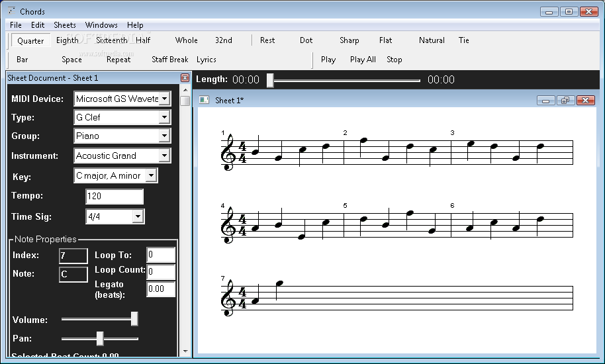Toggle the Dot toolbar button
The width and height of the screenshot is (605, 364).
pyautogui.click(x=306, y=40)
